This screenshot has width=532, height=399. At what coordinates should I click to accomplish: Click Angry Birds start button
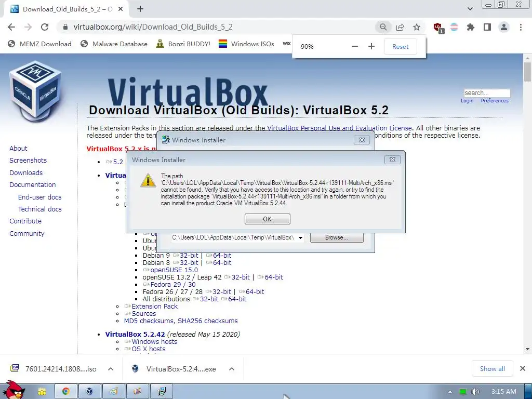tap(14, 390)
